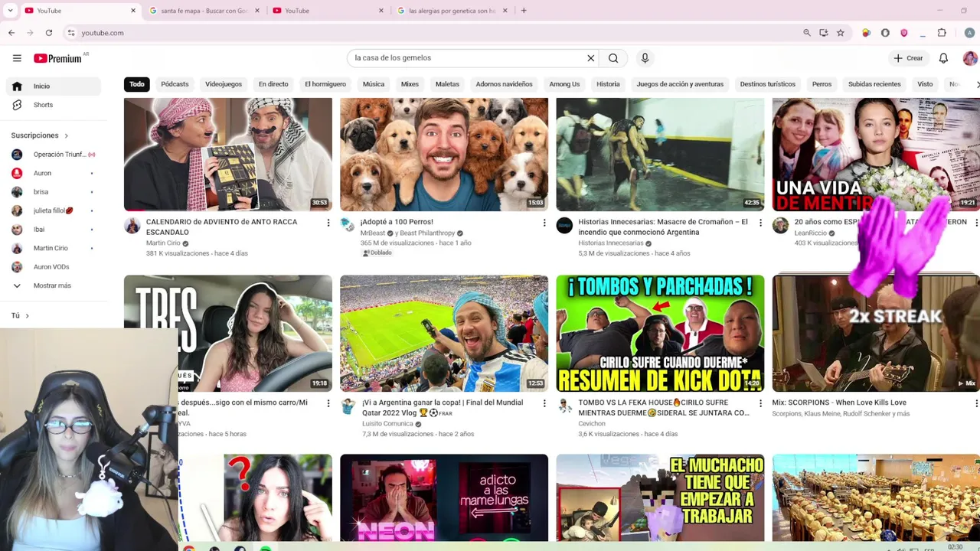Open Luisito Comunica avatar under the Mundial vlog
This screenshot has width=980, height=551.
click(x=348, y=406)
